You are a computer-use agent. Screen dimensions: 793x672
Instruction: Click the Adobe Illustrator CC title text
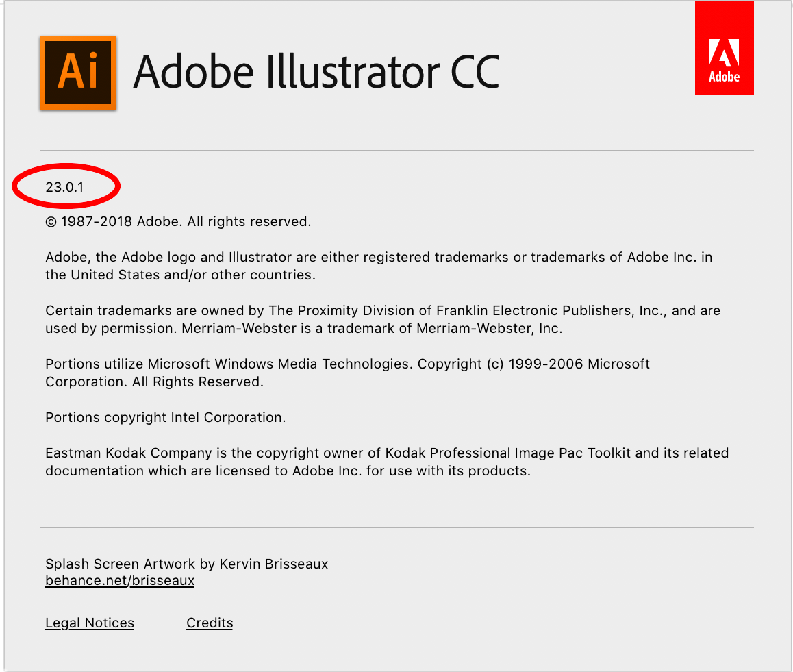pos(316,73)
